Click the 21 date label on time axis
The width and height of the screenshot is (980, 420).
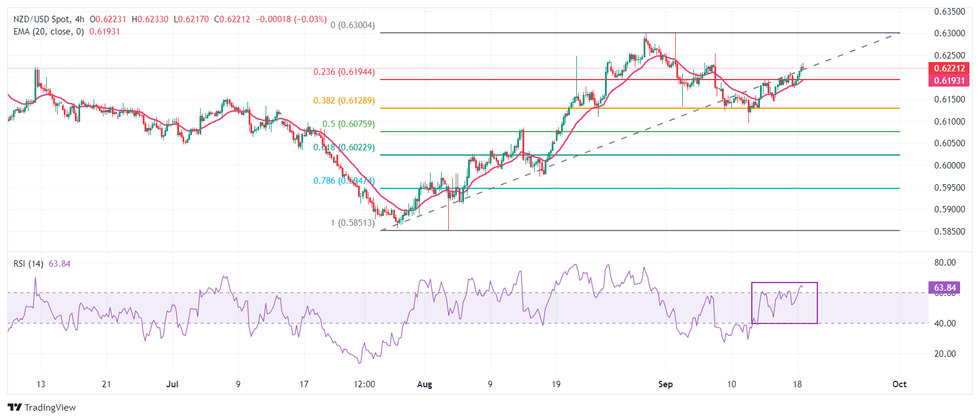106,384
